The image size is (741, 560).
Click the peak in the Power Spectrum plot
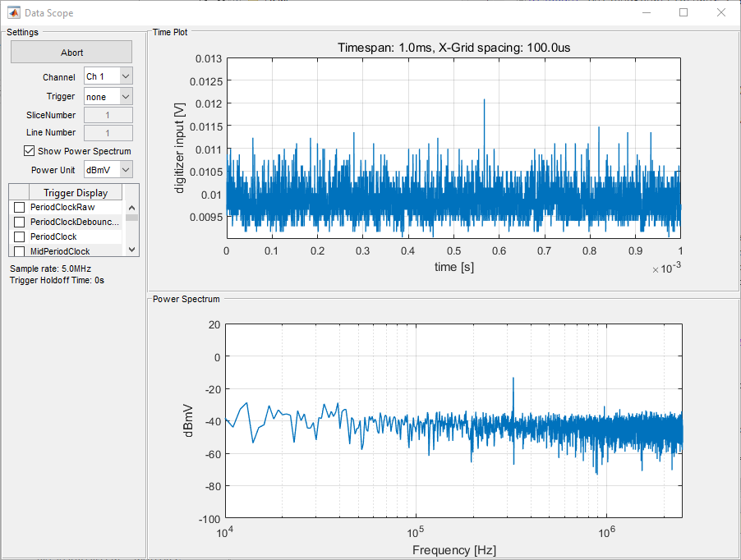[513, 379]
